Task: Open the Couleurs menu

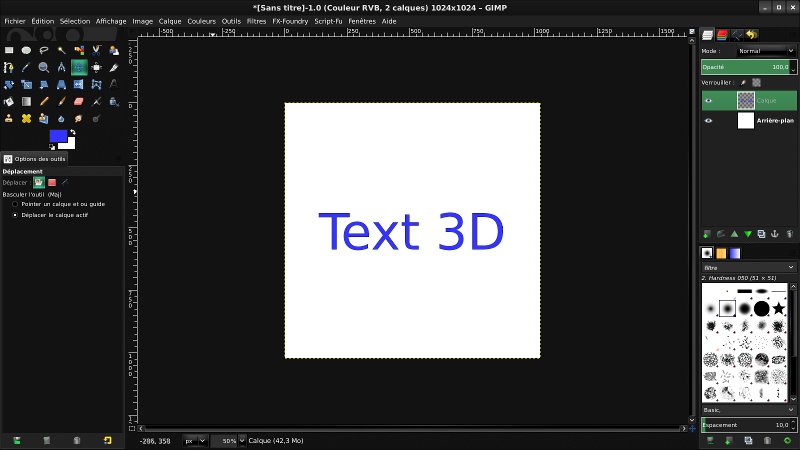Action: coord(202,21)
